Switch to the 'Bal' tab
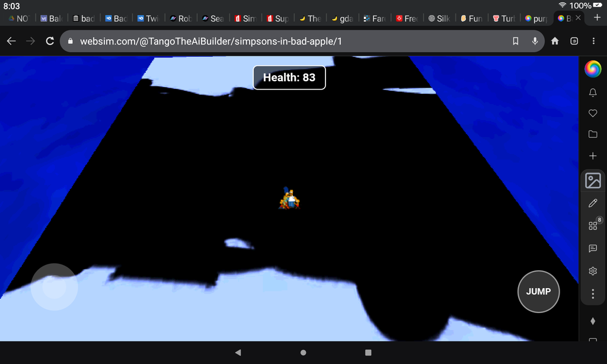 pyautogui.click(x=52, y=18)
